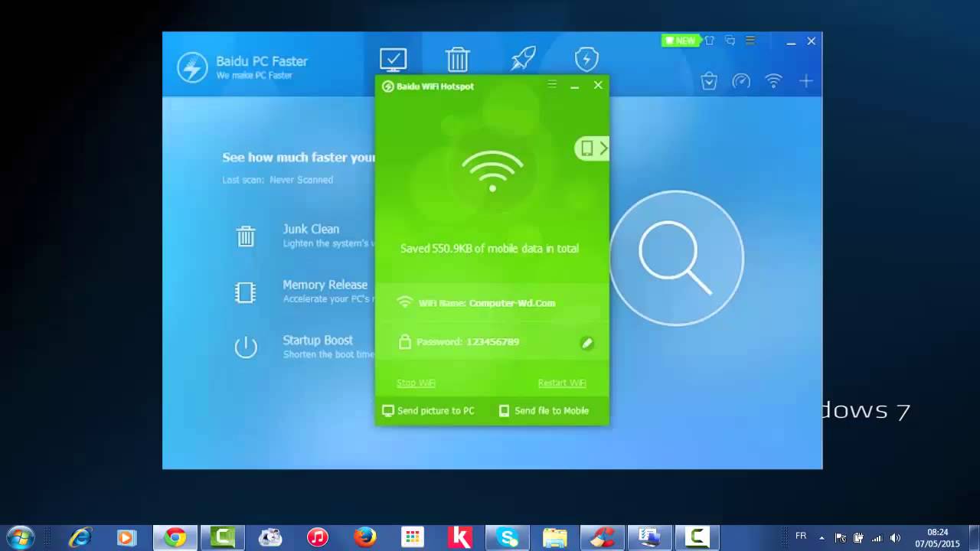Click the Stop WiFi link
The height and width of the screenshot is (551, 980).
416,383
